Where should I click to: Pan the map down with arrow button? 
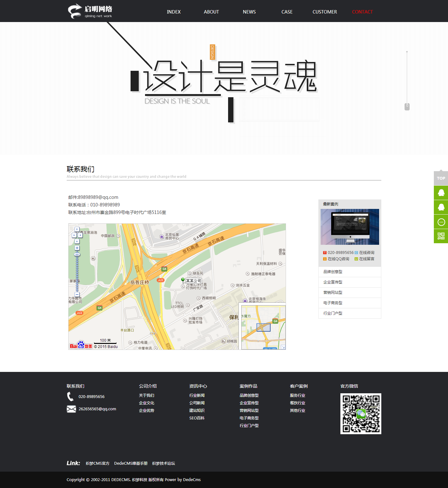pyautogui.click(x=77, y=241)
